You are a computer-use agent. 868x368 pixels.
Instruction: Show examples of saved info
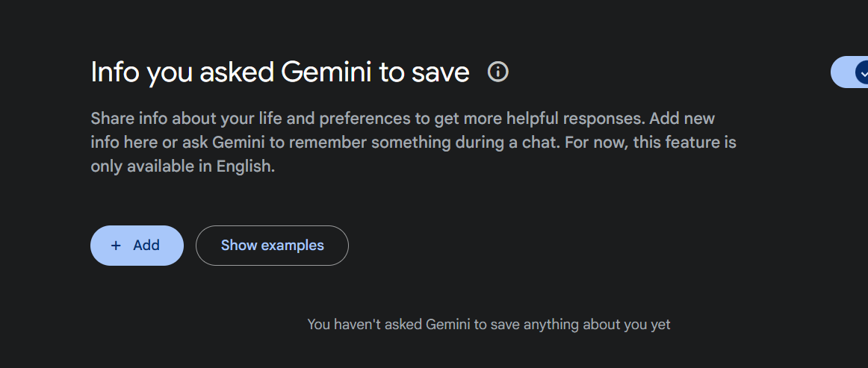point(273,246)
